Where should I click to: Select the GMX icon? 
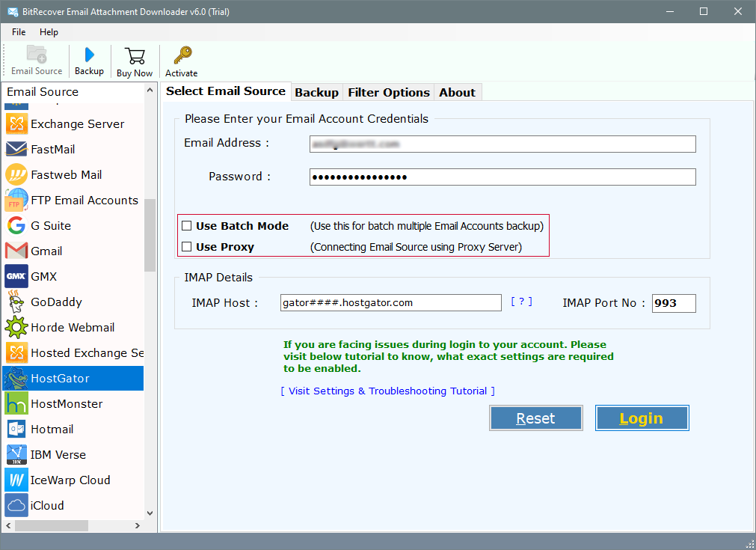(x=16, y=276)
